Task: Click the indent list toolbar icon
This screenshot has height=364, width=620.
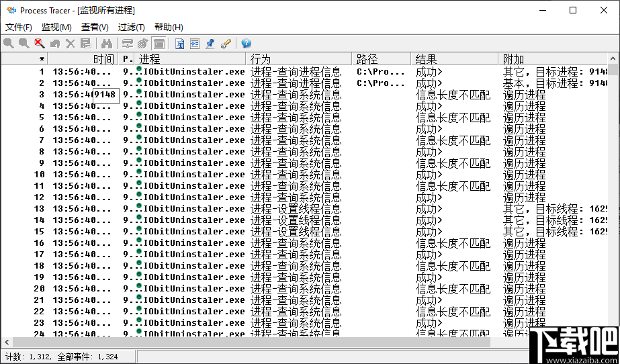Action: 195,43
